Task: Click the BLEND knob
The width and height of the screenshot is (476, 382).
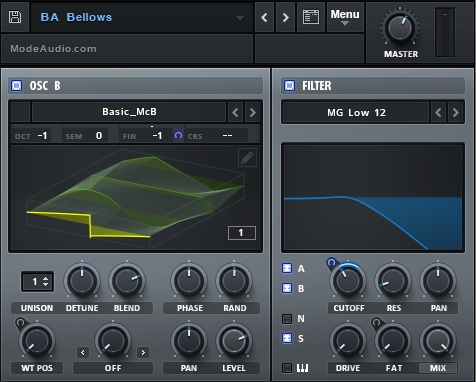Action: tap(127, 280)
